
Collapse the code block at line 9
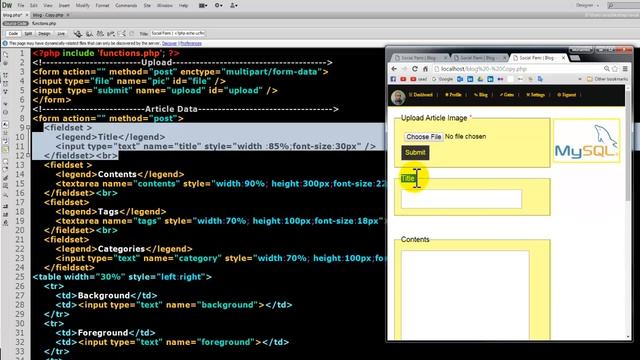[x=28, y=128]
